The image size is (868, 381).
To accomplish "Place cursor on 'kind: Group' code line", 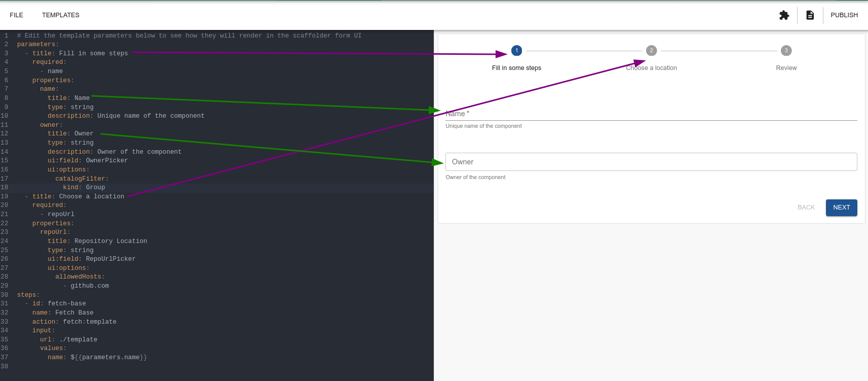I will 84,188.
